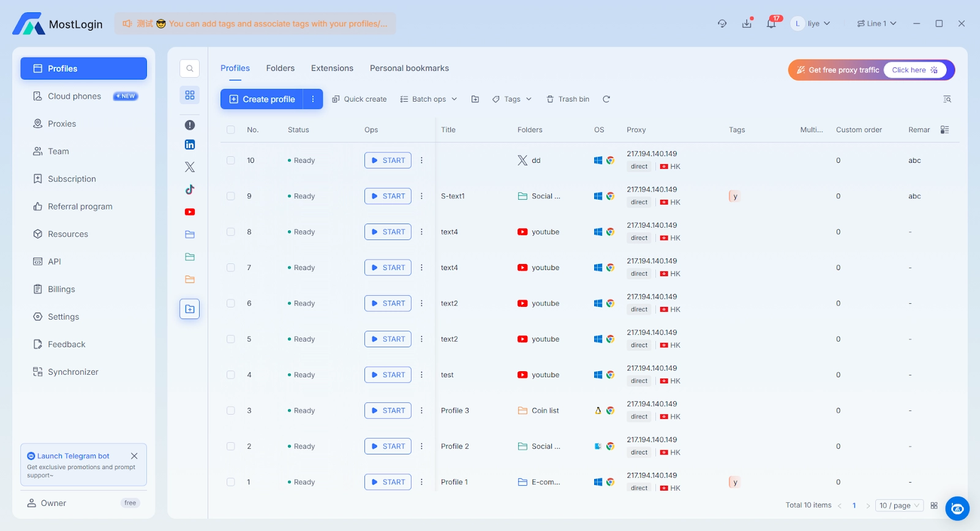This screenshot has height=531, width=980.
Task: Open the Tags dropdown in the toolbar
Action: pos(512,99)
